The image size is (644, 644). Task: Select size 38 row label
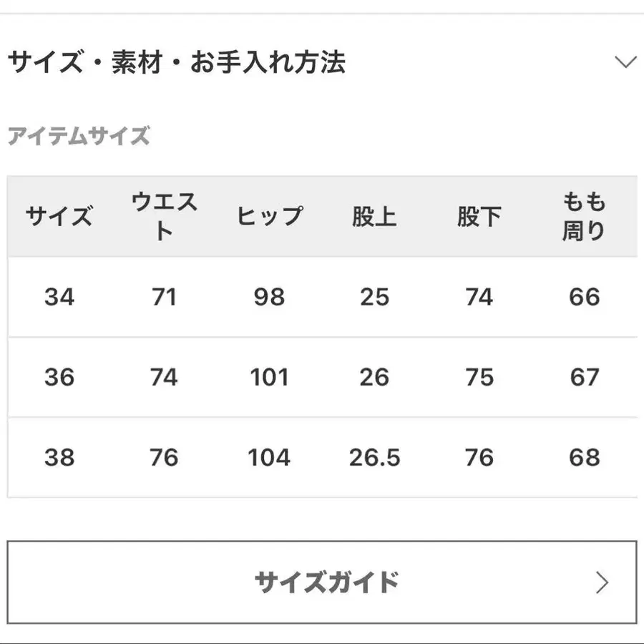point(60,457)
